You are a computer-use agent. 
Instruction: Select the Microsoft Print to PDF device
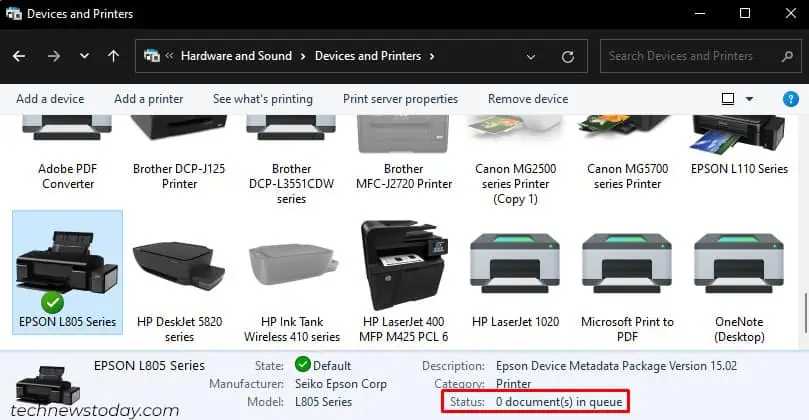pyautogui.click(x=627, y=263)
